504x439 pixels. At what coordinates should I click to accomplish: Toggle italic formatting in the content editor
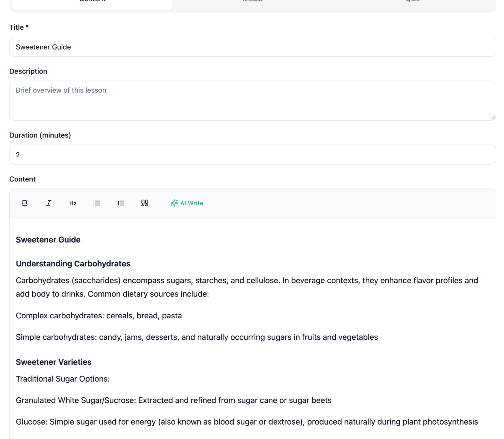coord(48,203)
